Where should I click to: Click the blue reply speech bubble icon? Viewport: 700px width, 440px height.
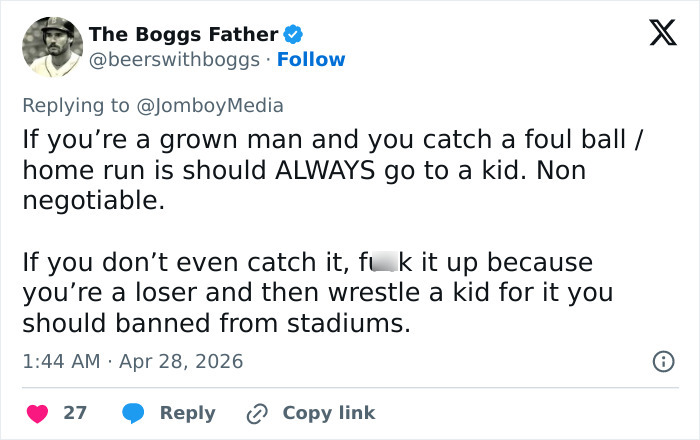point(134,412)
